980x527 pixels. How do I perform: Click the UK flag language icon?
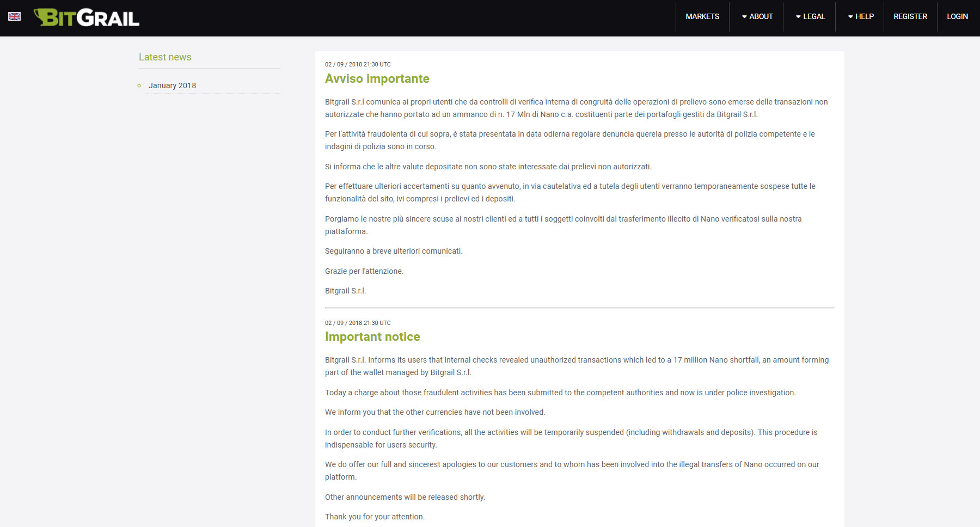(15, 16)
